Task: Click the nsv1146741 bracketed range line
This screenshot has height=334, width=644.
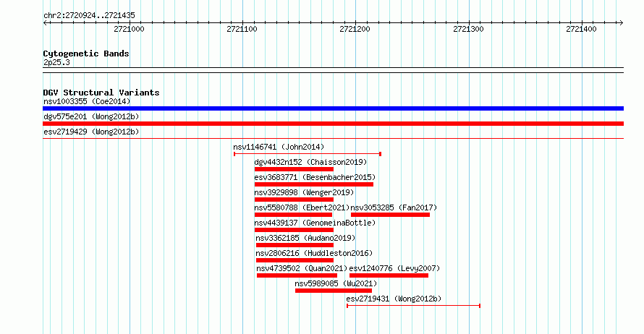Action: (x=308, y=154)
